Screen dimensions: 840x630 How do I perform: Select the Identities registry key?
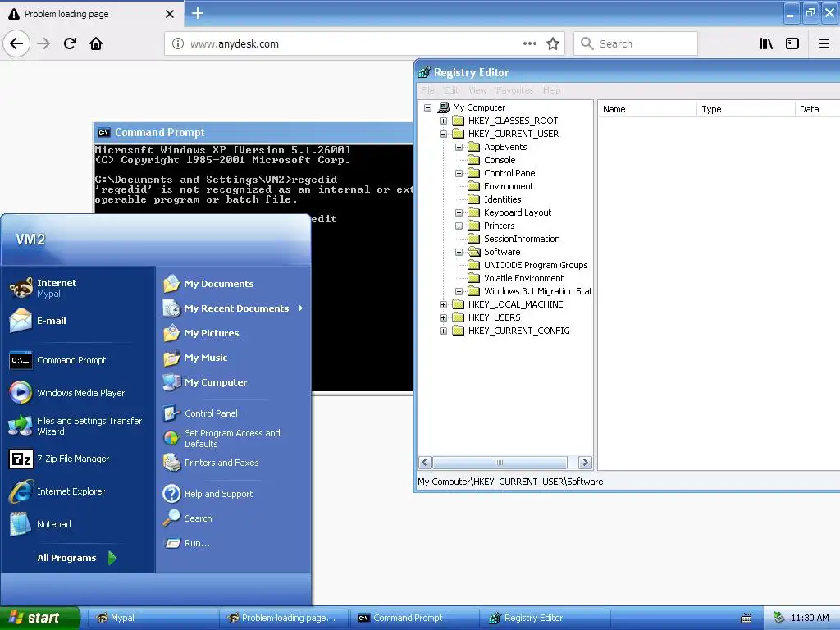(x=502, y=199)
